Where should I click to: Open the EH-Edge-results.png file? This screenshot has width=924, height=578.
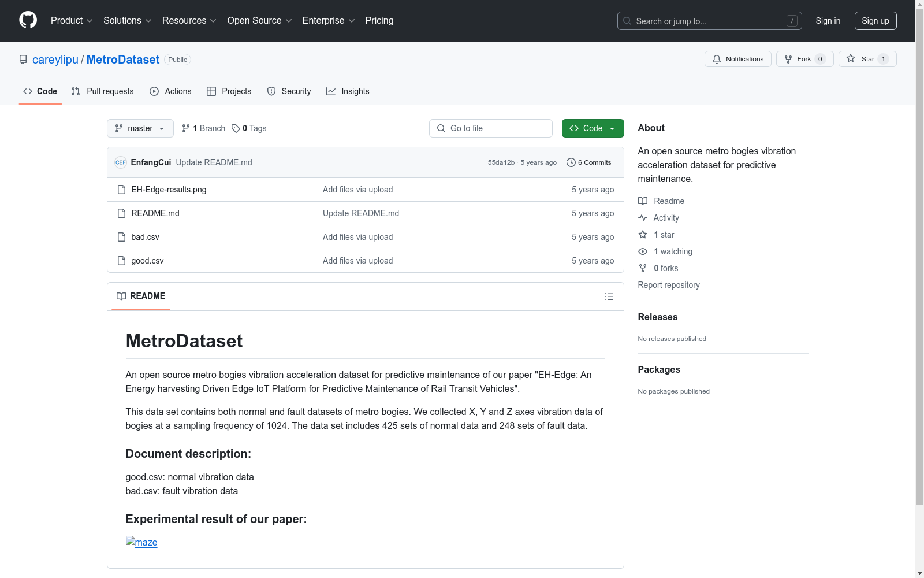pyautogui.click(x=169, y=190)
